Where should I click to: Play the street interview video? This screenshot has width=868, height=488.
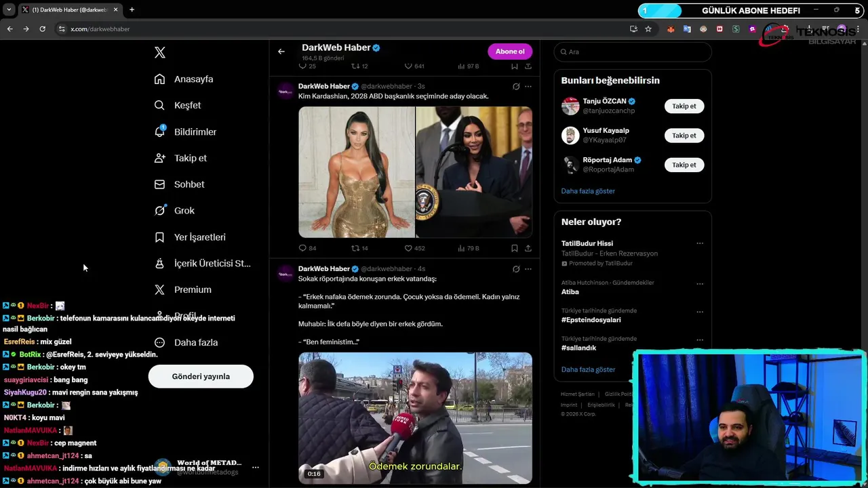pyautogui.click(x=415, y=418)
